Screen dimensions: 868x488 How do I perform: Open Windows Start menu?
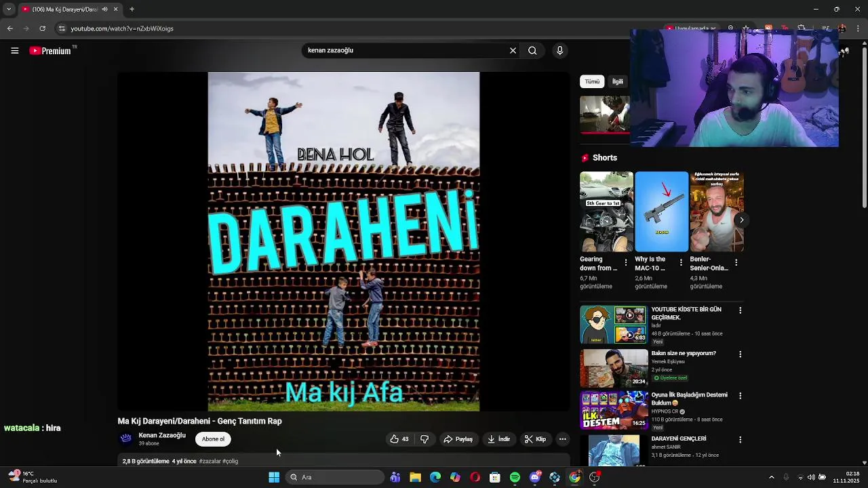(x=274, y=477)
